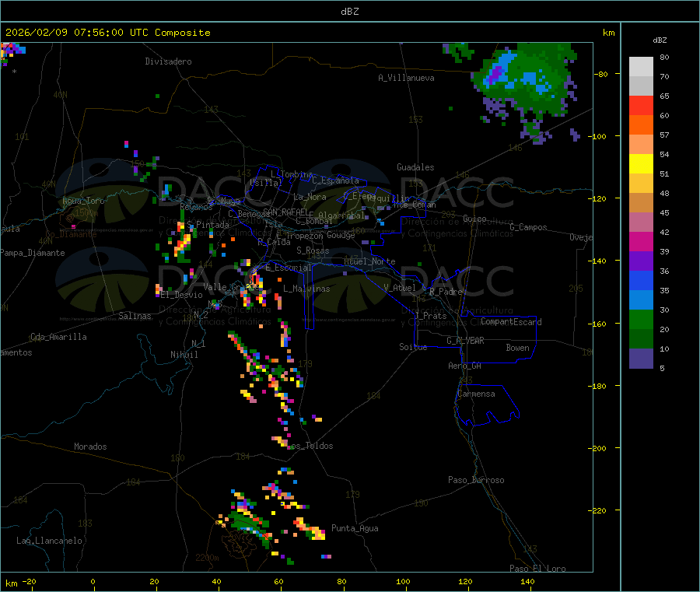Select the 2026/02/09 07:56:00 UTC Composite timestamp
This screenshot has height=592, width=700.
point(107,33)
